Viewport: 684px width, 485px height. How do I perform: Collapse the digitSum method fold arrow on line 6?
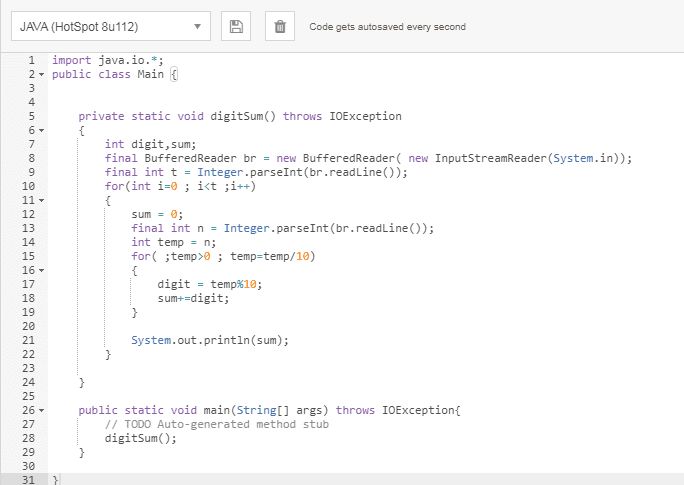[41, 130]
